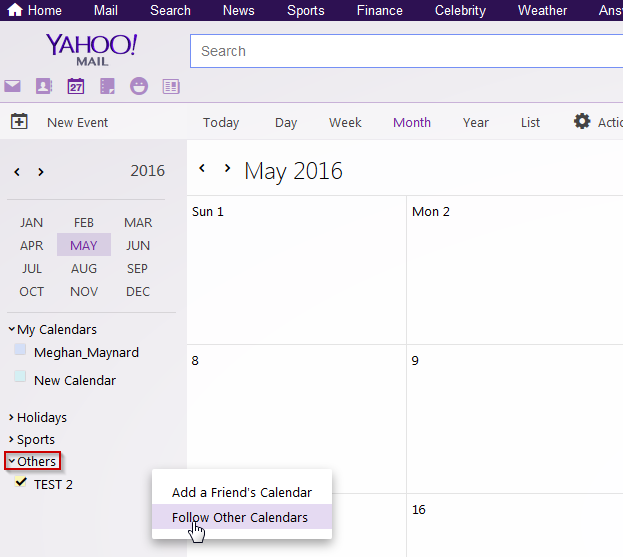Select SEP in mini calendar
623x557 pixels.
(137, 269)
